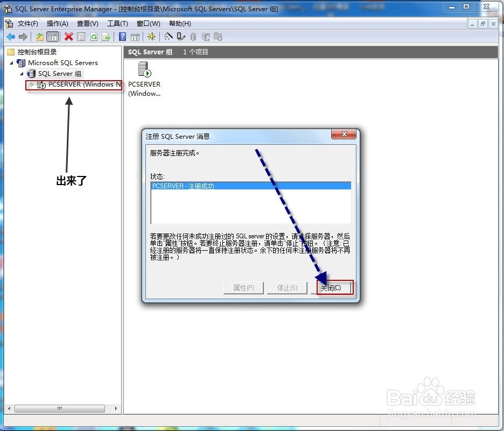Viewport: 504px width, 431px height.
Task: Collapse the SQL Server 组 node
Action: tap(22, 74)
